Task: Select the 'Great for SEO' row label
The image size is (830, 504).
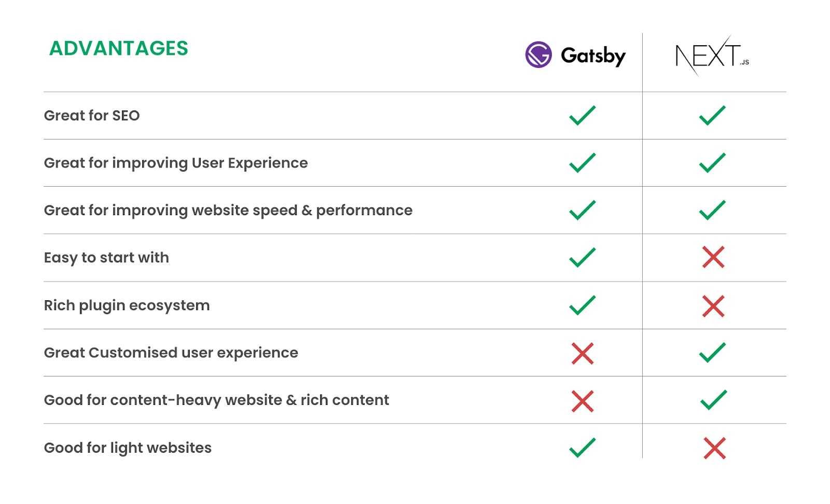Action: tap(92, 115)
